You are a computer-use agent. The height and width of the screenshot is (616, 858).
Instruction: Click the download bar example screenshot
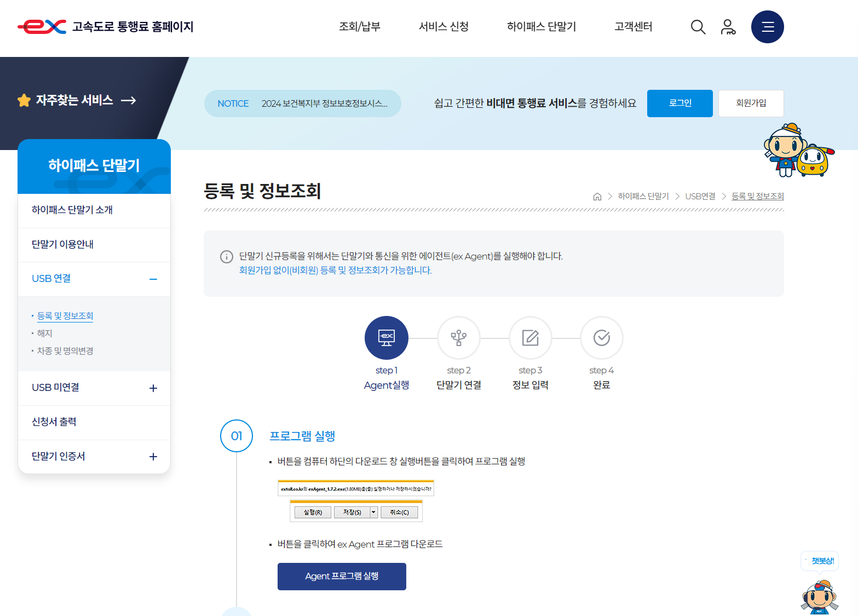click(356, 501)
